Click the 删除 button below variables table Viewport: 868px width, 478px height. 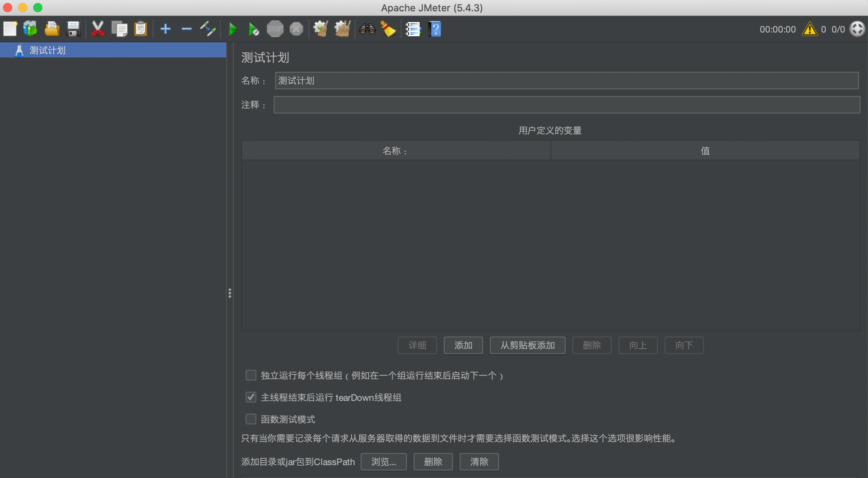[x=592, y=345]
